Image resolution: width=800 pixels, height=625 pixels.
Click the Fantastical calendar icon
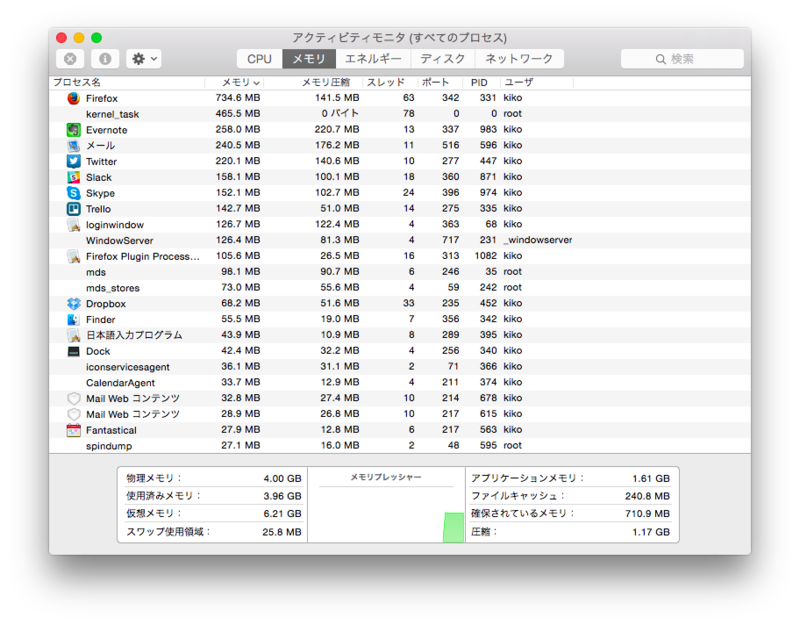pyautogui.click(x=73, y=430)
